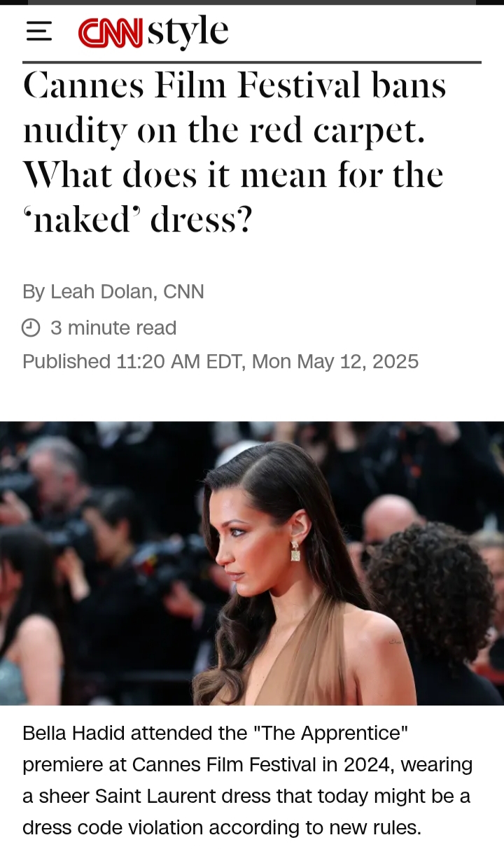Go to the Style section wordmark

pyautogui.click(x=188, y=32)
